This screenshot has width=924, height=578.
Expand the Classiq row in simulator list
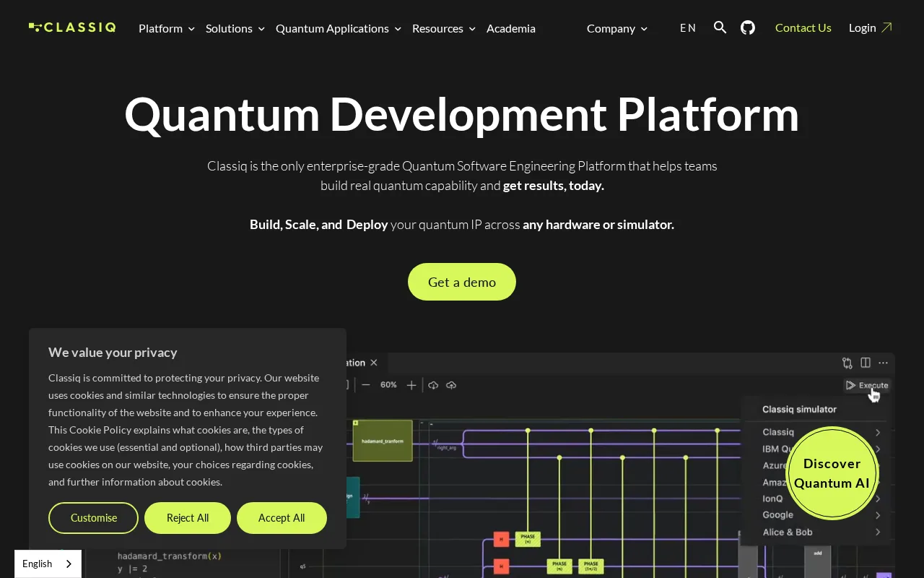[x=821, y=432]
